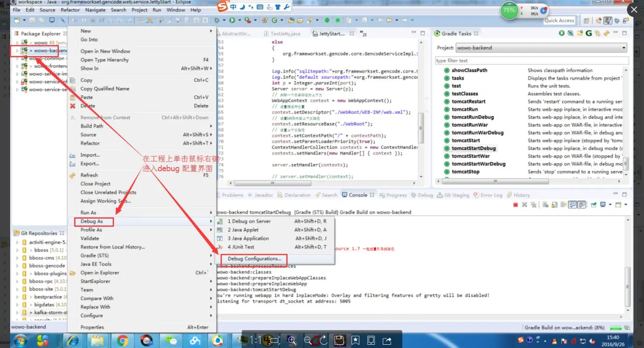Click the image viewer save disk icon
This screenshot has height=348, width=644.
[339, 340]
